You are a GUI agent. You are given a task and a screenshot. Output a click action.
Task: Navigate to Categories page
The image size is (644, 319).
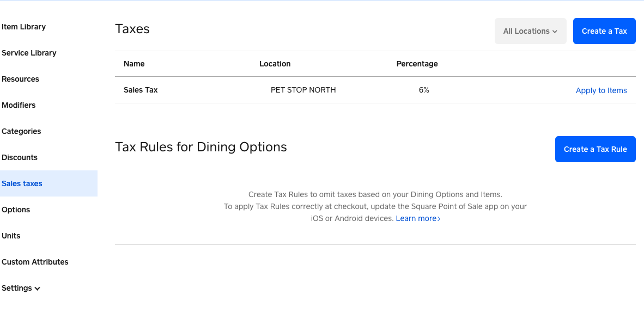tap(21, 131)
